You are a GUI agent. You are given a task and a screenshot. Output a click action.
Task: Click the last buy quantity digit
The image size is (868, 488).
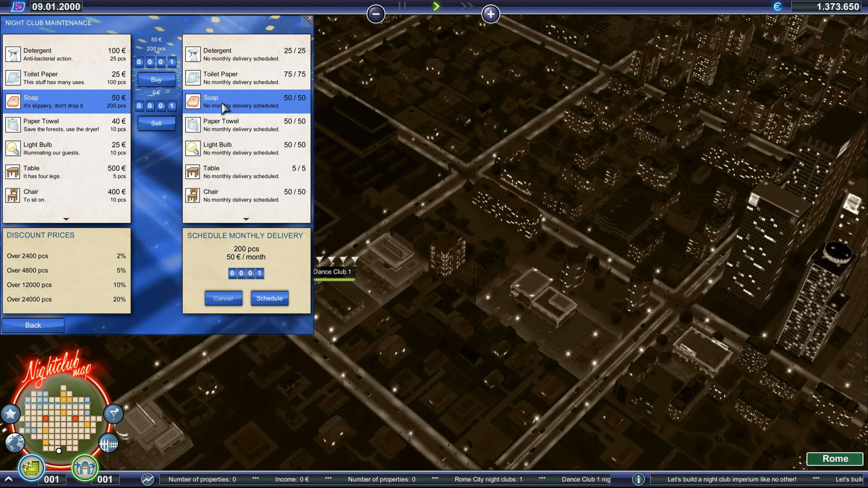(x=172, y=62)
